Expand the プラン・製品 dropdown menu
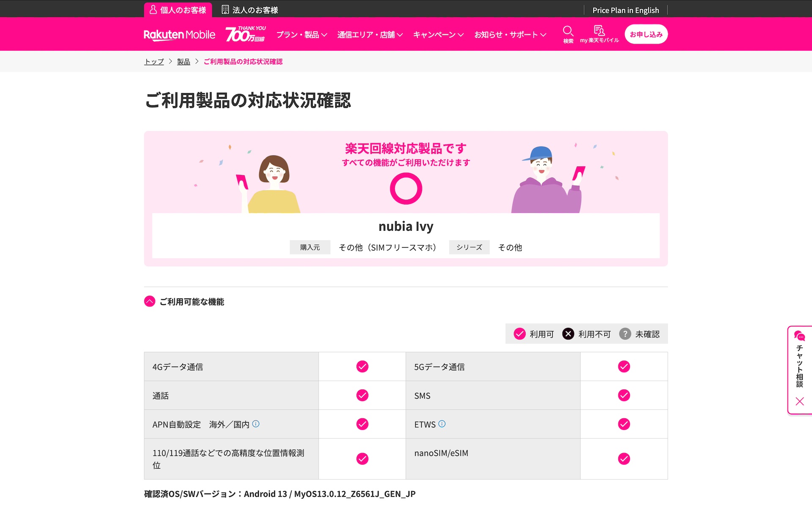Viewport: 812px width, 508px height. tap(302, 35)
